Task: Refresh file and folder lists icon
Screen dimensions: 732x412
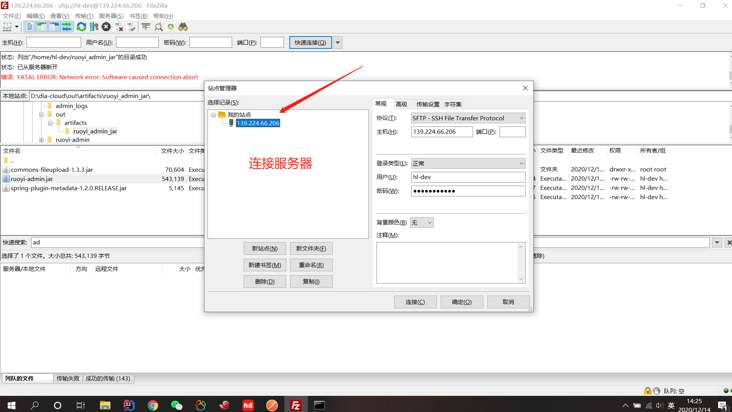Action: (81, 27)
